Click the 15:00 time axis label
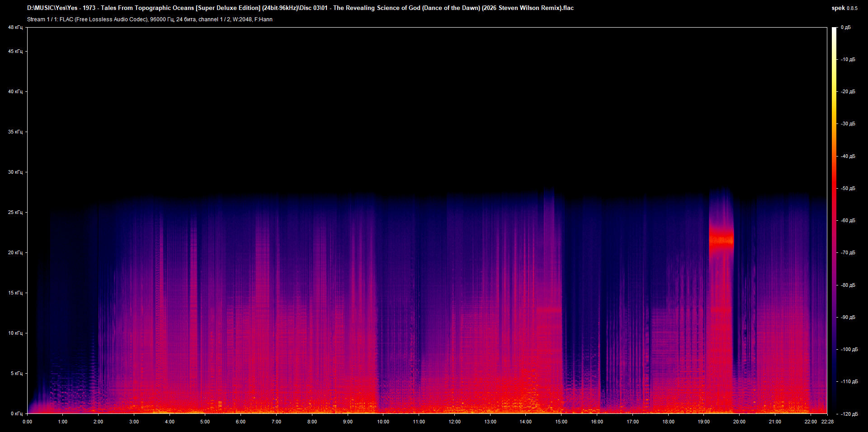868x432 pixels. (561, 422)
